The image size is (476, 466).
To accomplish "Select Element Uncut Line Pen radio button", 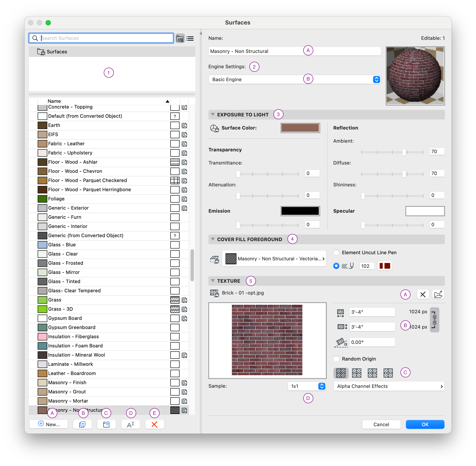I will pos(336,252).
